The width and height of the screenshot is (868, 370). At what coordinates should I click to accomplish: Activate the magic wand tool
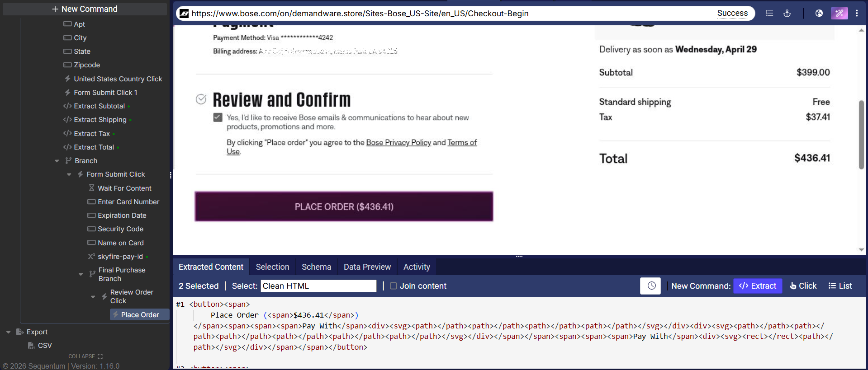click(839, 14)
